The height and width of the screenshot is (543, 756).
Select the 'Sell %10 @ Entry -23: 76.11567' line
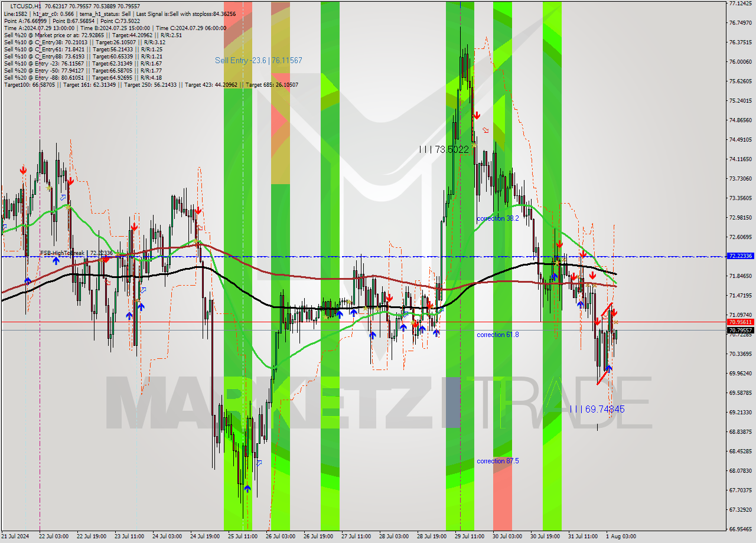click(44, 63)
